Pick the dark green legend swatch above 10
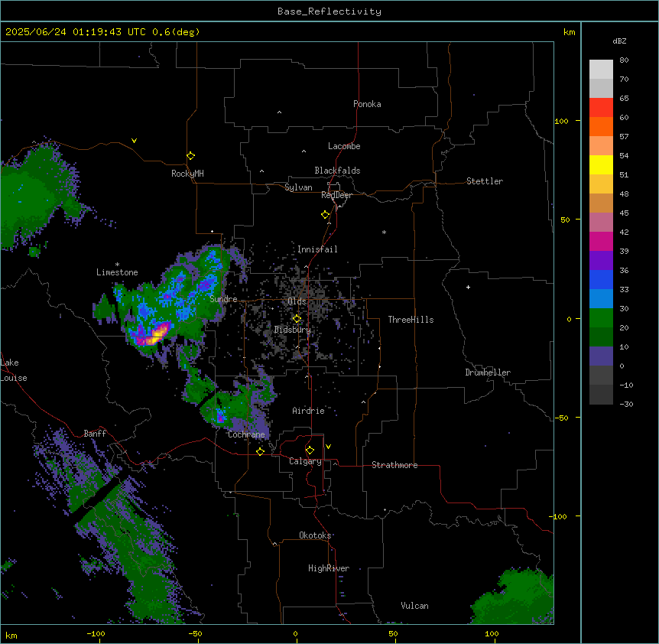Image resolution: width=659 pixels, height=644 pixels. pos(601,337)
